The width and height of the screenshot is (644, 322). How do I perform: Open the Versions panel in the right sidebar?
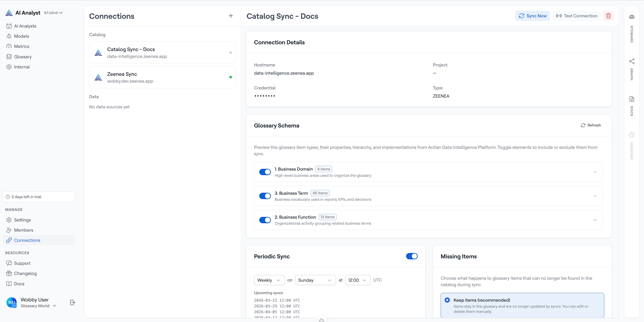632,143
